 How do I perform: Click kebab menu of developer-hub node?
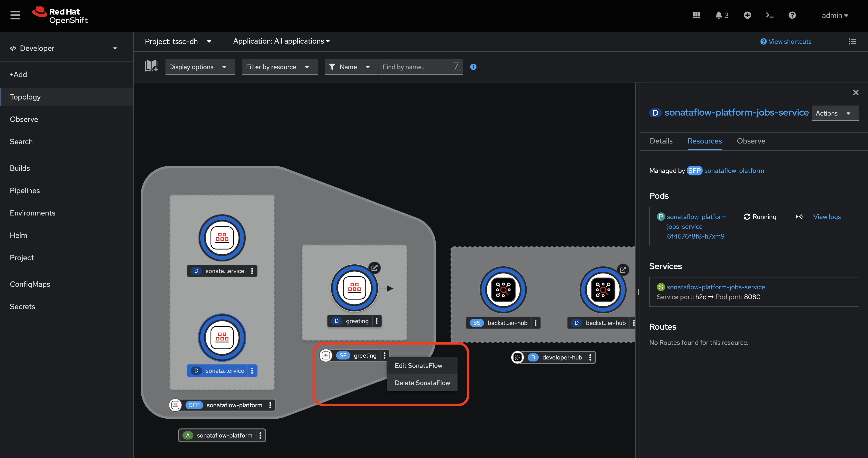tap(590, 357)
